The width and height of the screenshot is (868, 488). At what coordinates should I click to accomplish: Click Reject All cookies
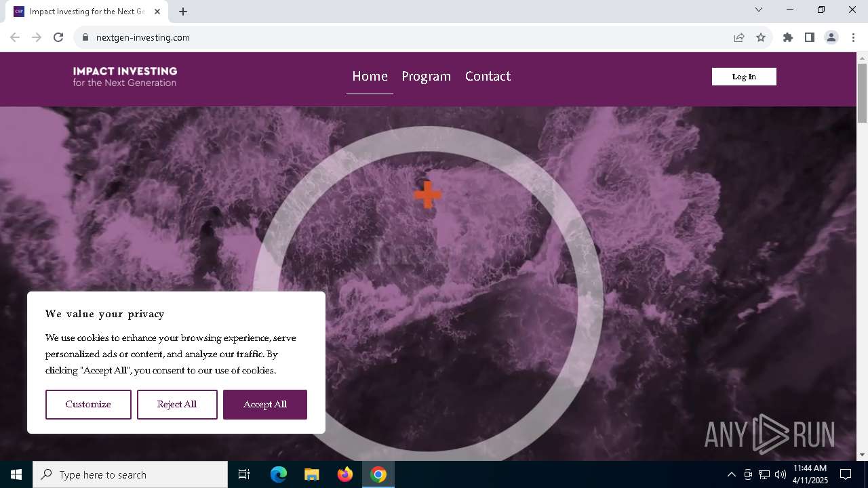click(177, 405)
